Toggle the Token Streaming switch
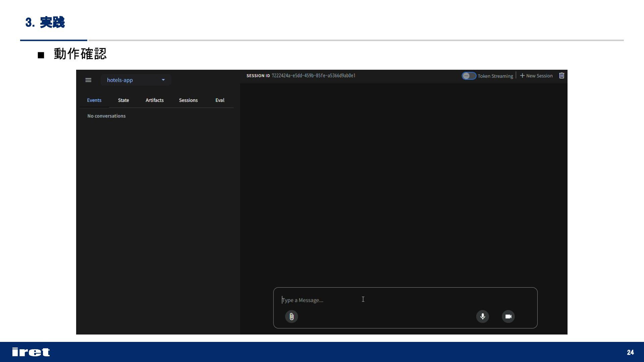Screen dimensions: 644x362 point(469,76)
